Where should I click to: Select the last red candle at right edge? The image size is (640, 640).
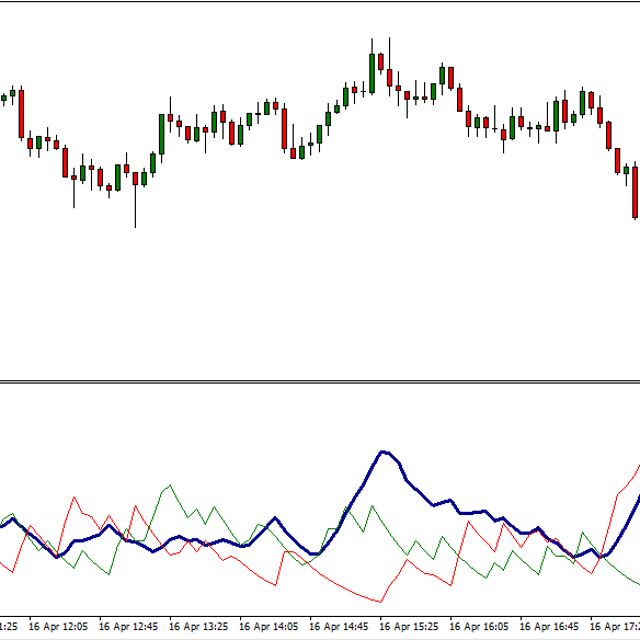[634, 191]
